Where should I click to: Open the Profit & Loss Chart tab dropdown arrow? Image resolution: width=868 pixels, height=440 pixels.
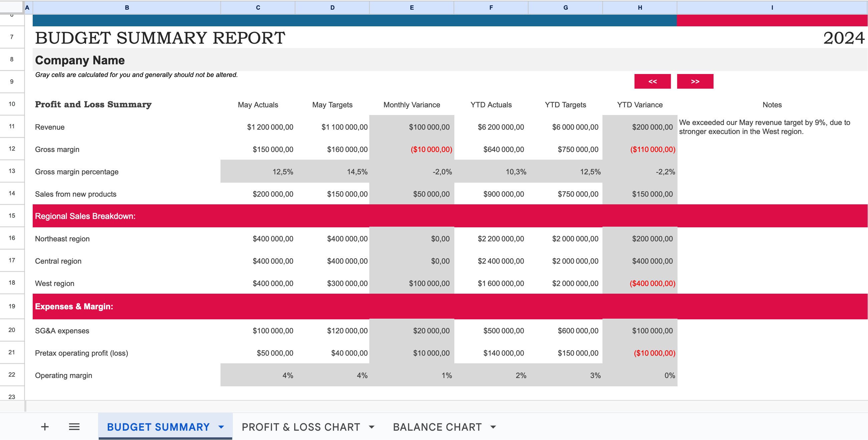(371, 427)
